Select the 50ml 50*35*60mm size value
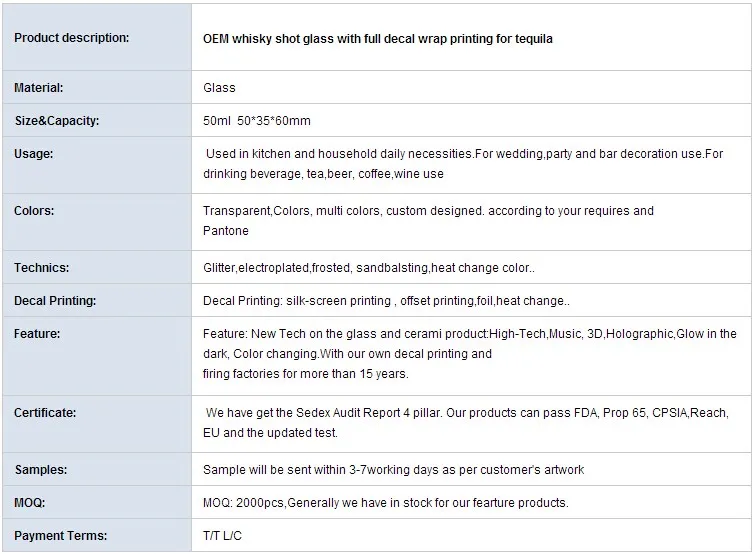755x554 pixels. [x=257, y=121]
